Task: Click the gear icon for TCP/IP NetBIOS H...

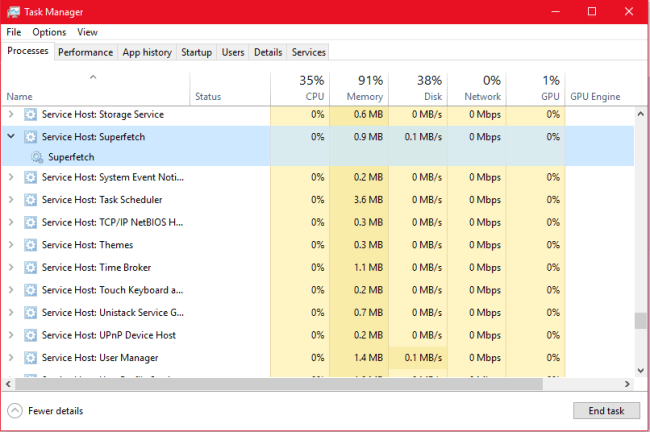Action: [x=30, y=223]
